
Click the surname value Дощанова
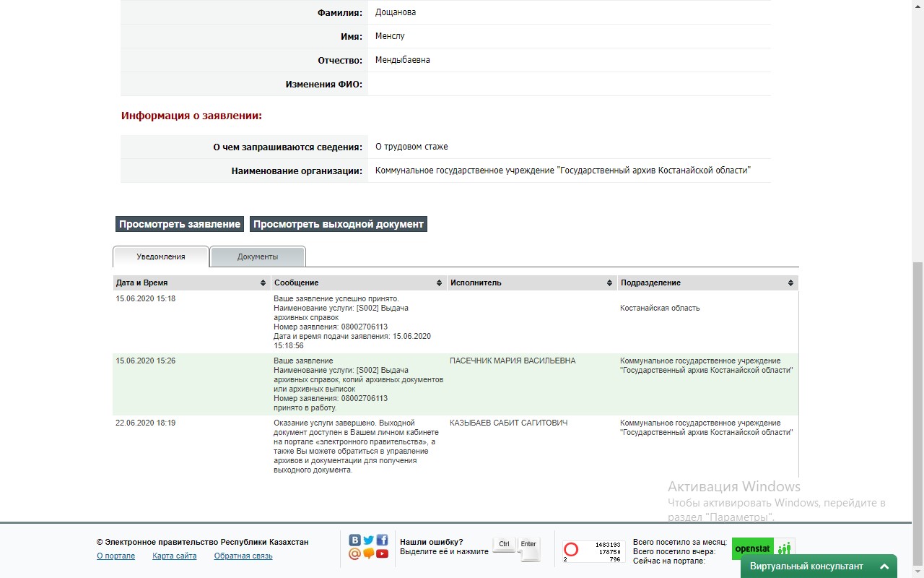pyautogui.click(x=396, y=12)
